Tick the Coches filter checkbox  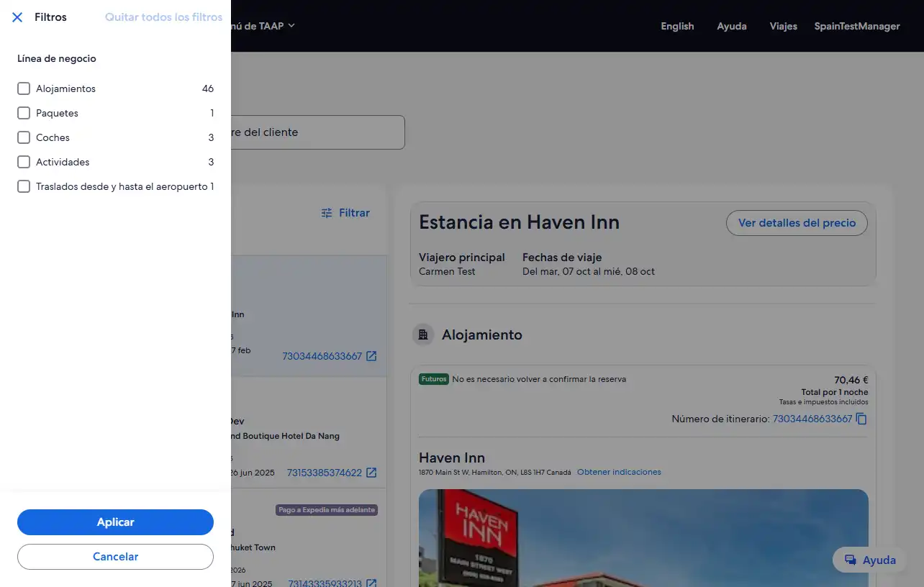click(24, 137)
